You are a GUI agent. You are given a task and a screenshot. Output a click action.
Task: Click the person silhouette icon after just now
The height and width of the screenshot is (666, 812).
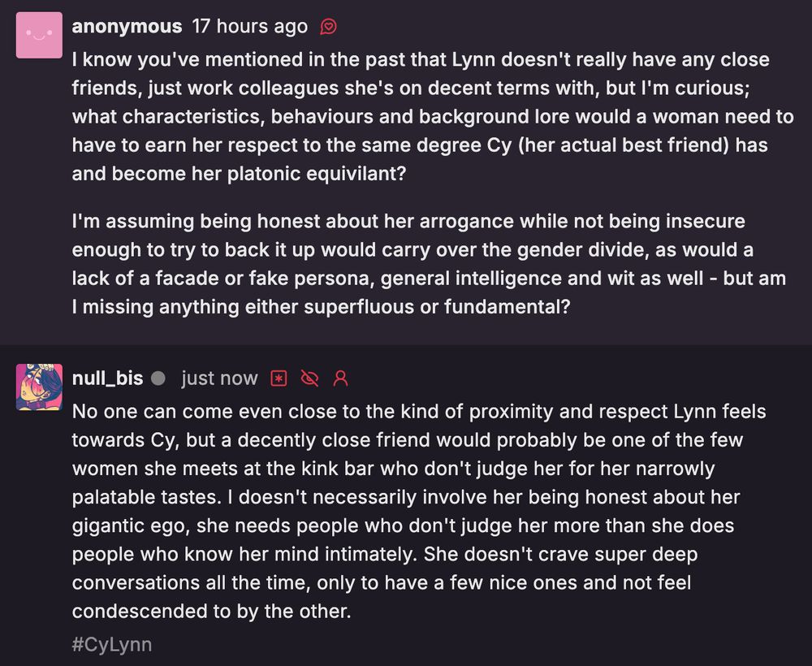pos(340,378)
